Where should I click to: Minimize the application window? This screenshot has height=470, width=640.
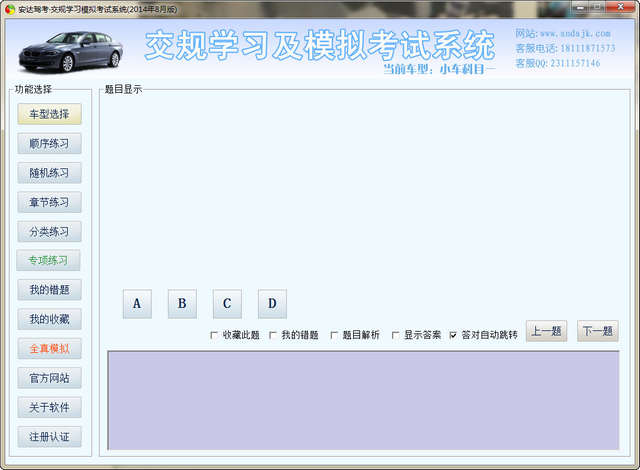click(x=580, y=7)
